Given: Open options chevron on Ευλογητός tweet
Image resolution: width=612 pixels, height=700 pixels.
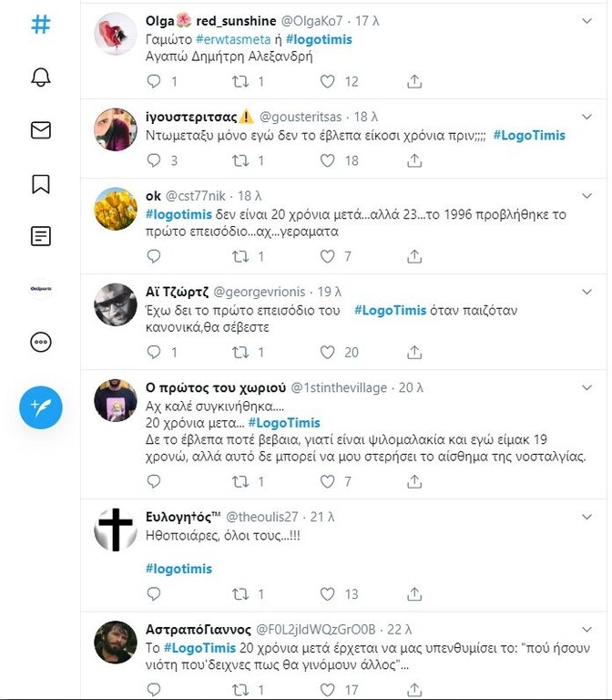Looking at the screenshot, I should point(586,516).
